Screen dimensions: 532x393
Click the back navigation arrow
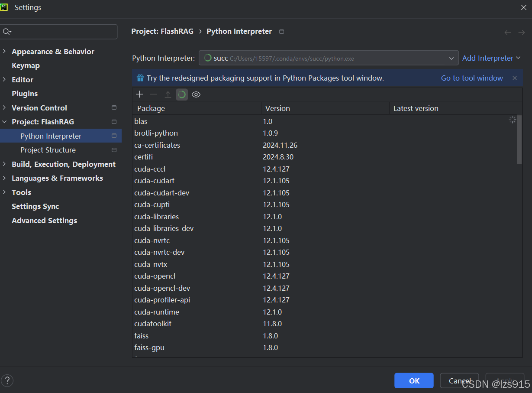click(508, 32)
